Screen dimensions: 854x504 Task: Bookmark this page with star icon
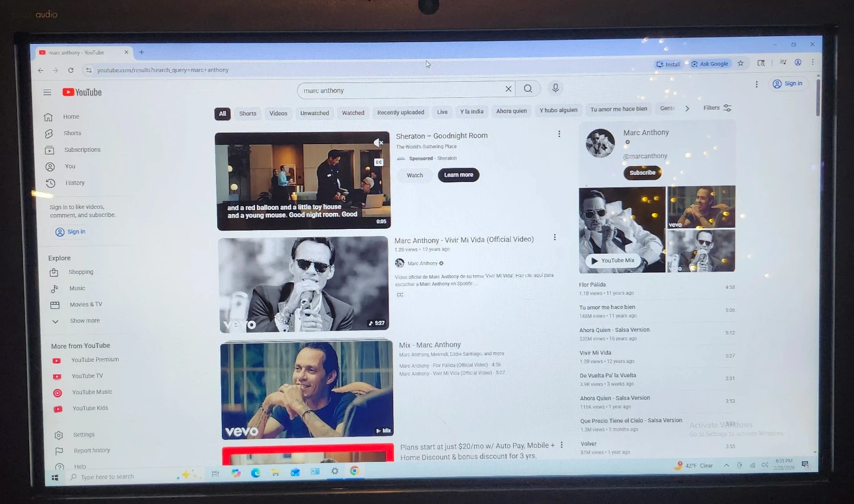[740, 63]
